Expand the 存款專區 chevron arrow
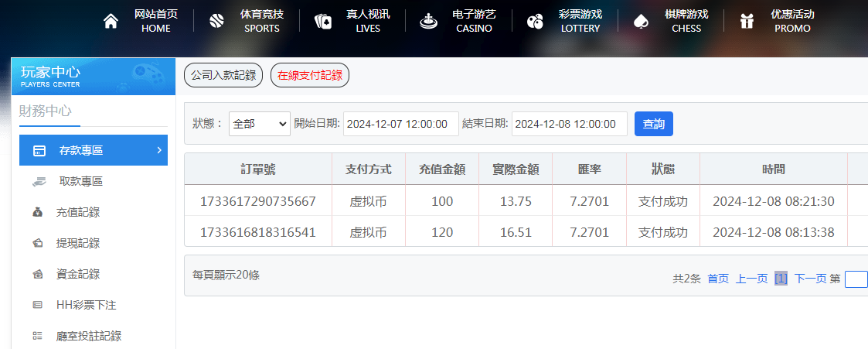The height and width of the screenshot is (349, 868). point(159,150)
